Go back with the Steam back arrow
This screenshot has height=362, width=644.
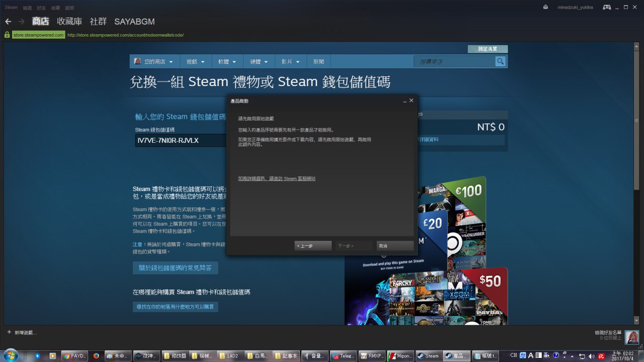(x=8, y=22)
